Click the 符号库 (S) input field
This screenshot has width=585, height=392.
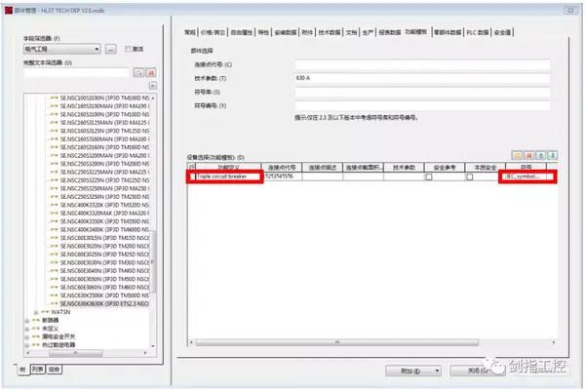(x=422, y=92)
